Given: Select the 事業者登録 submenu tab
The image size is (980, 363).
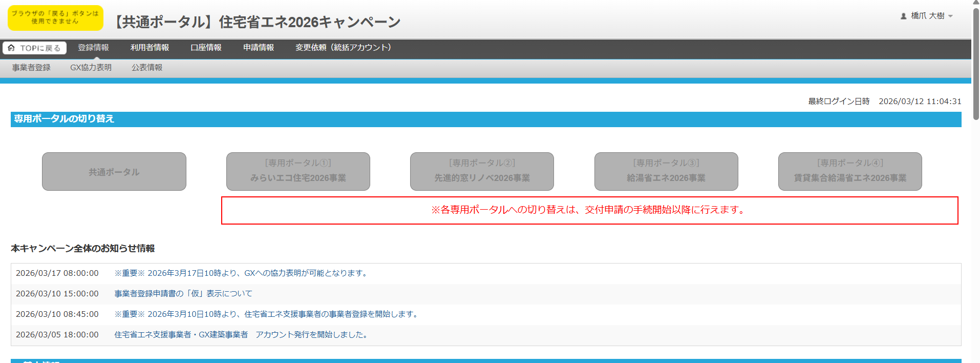Looking at the screenshot, I should tap(31, 68).
